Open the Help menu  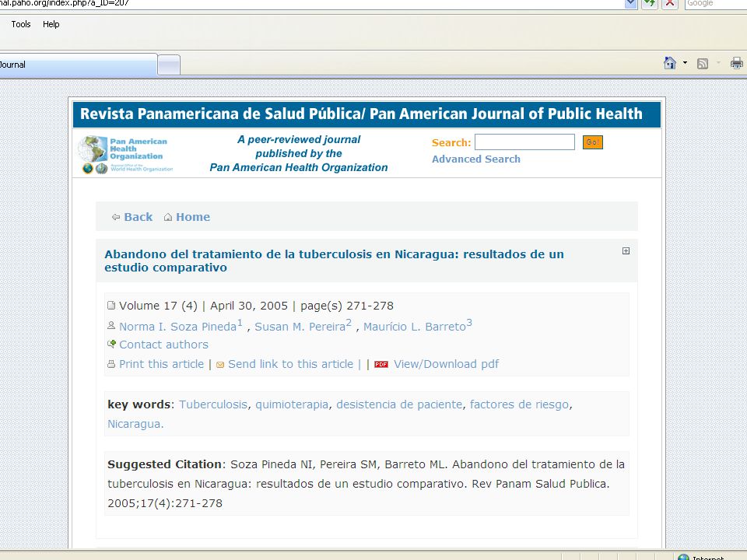pyautogui.click(x=51, y=24)
